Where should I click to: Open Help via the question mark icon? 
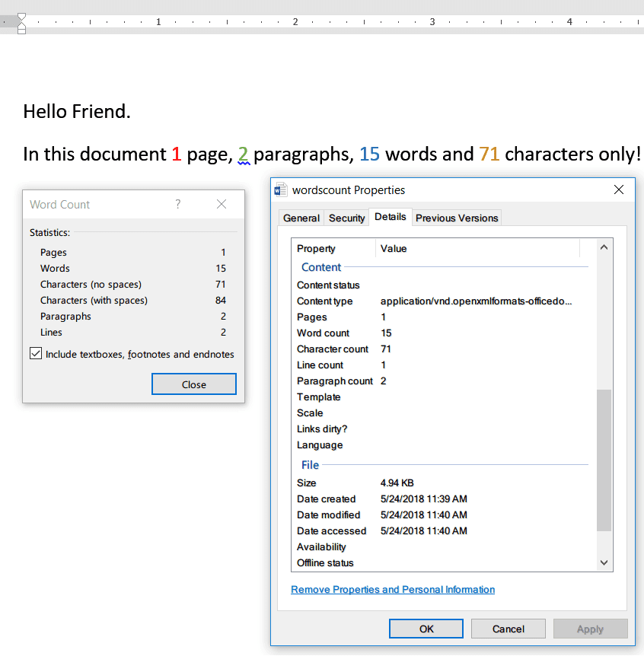[x=177, y=204]
